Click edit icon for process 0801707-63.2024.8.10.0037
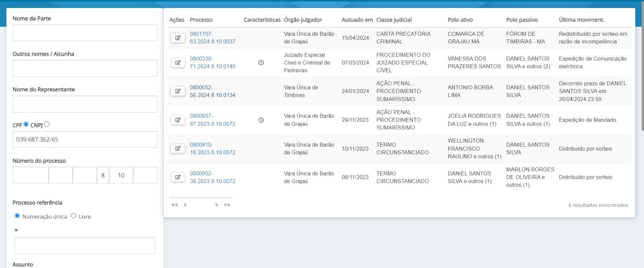The width and height of the screenshot is (644, 268). 178,38
